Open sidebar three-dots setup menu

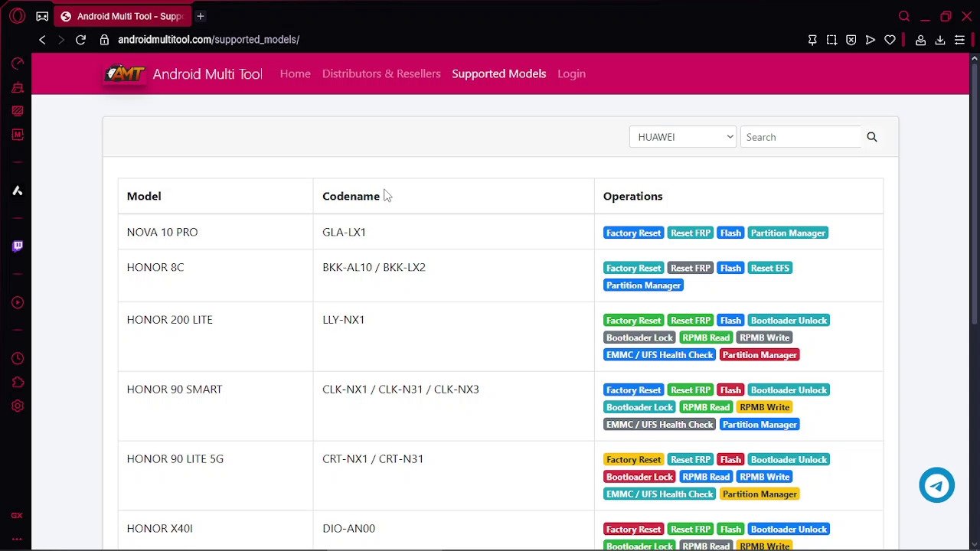point(17,539)
